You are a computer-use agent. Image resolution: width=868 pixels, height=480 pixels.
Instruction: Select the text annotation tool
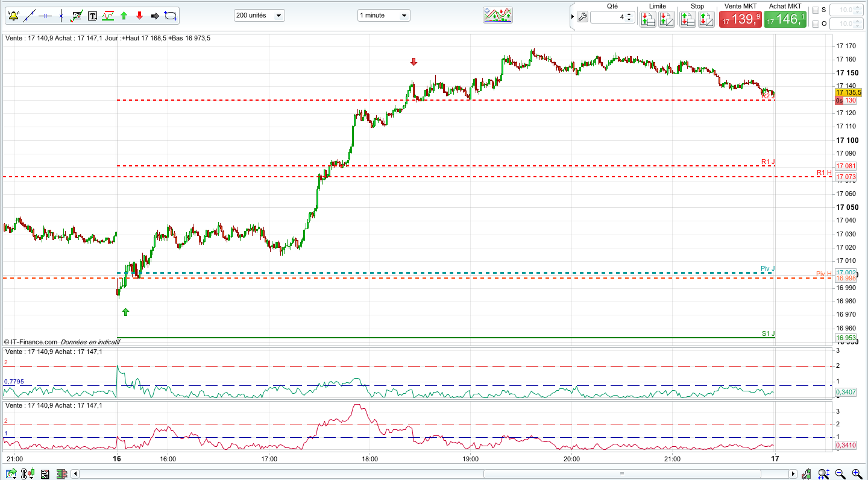92,16
